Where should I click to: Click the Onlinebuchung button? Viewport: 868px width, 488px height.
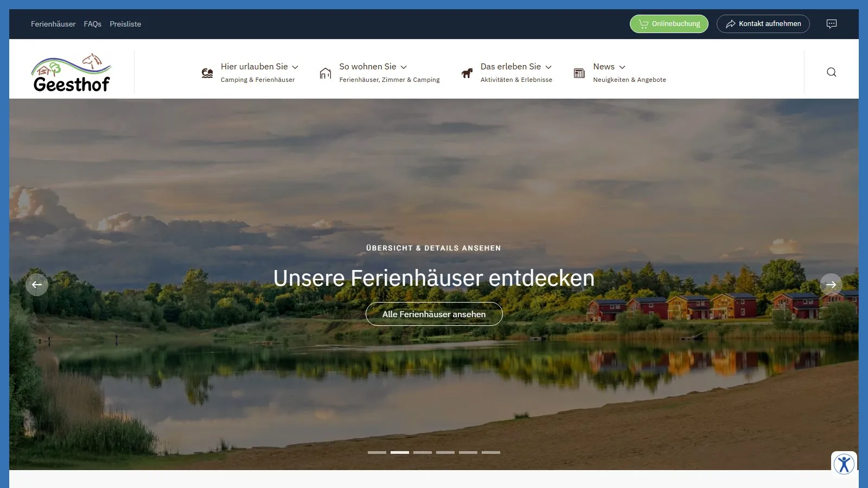669,24
